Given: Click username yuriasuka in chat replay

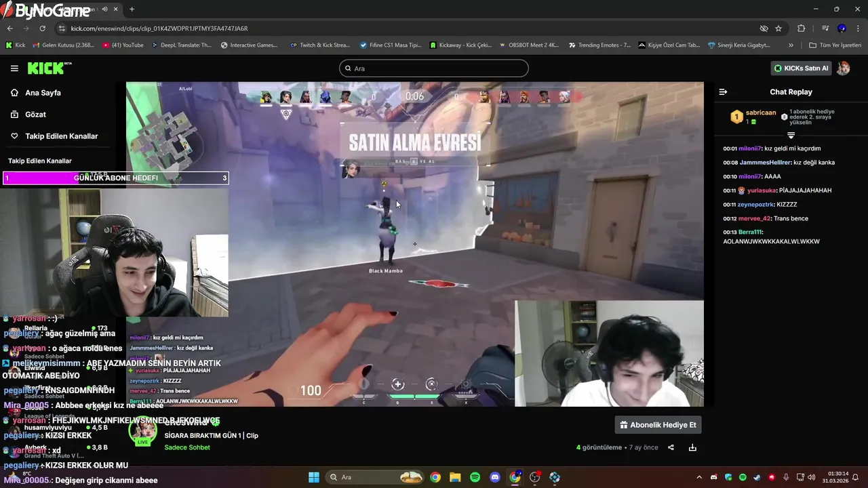Looking at the screenshot, I should [x=762, y=190].
